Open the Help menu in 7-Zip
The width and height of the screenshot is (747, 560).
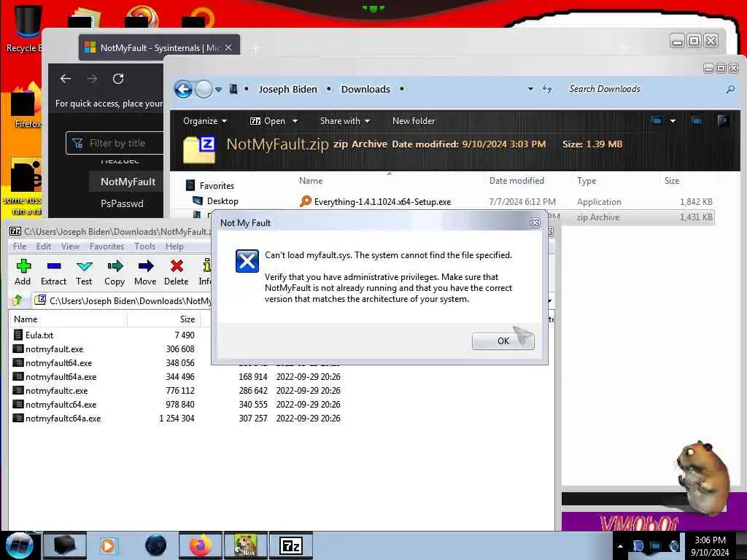[x=174, y=246]
